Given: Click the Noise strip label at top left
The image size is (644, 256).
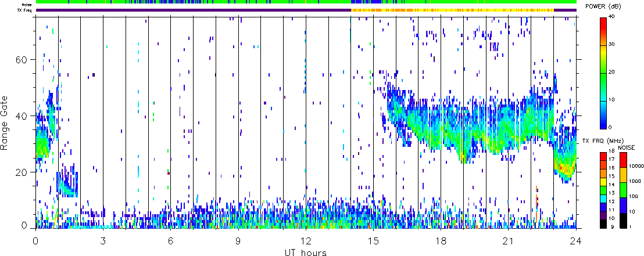Looking at the screenshot, I should click(26, 4).
